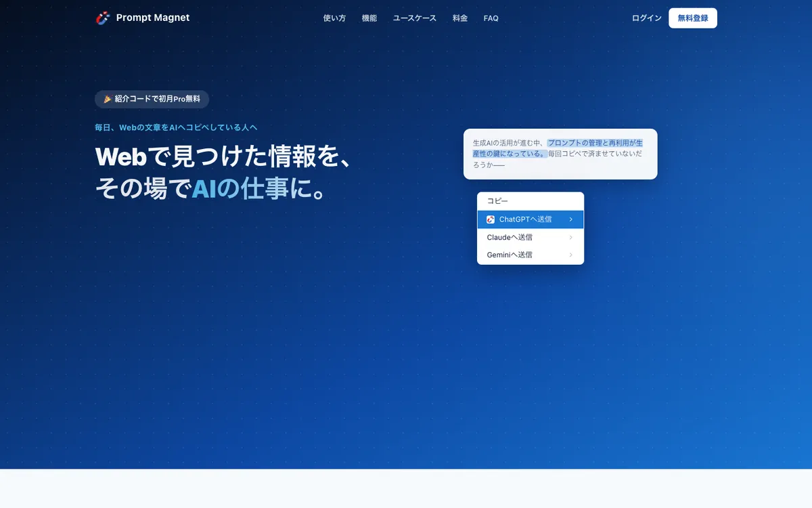
Task: Click the 紹介コードで初月Pro無料 badge
Action: click(x=152, y=99)
